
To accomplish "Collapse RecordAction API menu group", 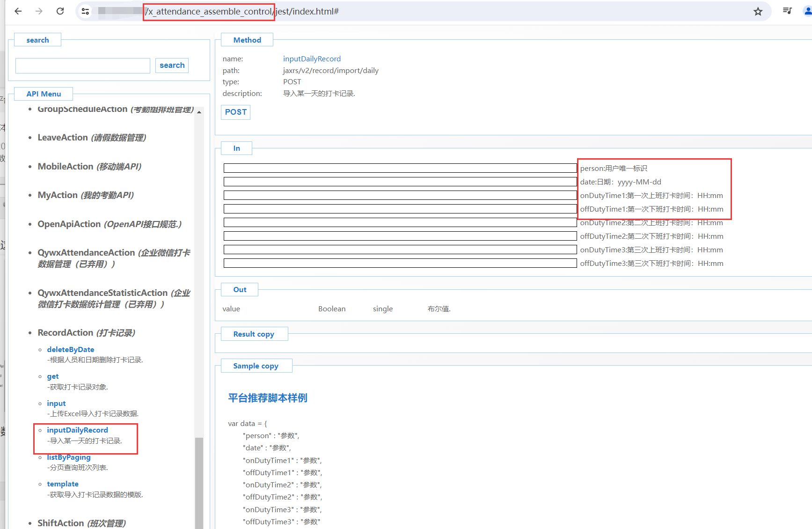I will point(87,333).
